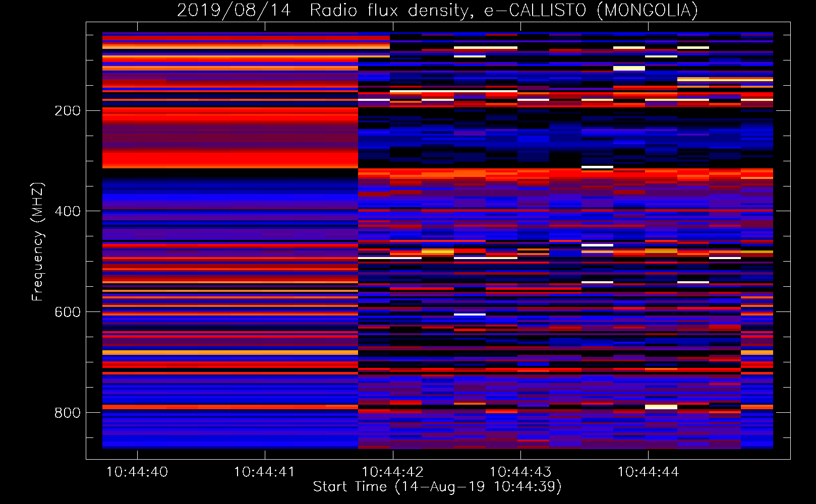This screenshot has width=816, height=504.
Task: Select the 600 frequency tick label
Action: 68,312
